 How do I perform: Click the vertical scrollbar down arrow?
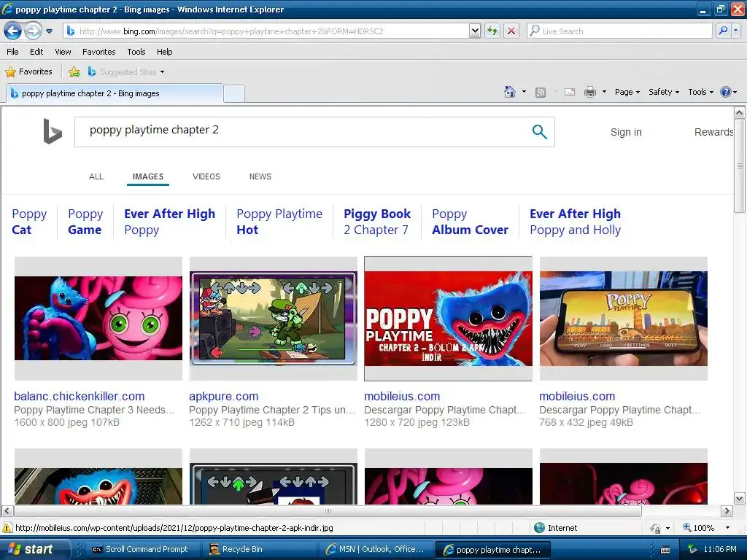coord(740,499)
